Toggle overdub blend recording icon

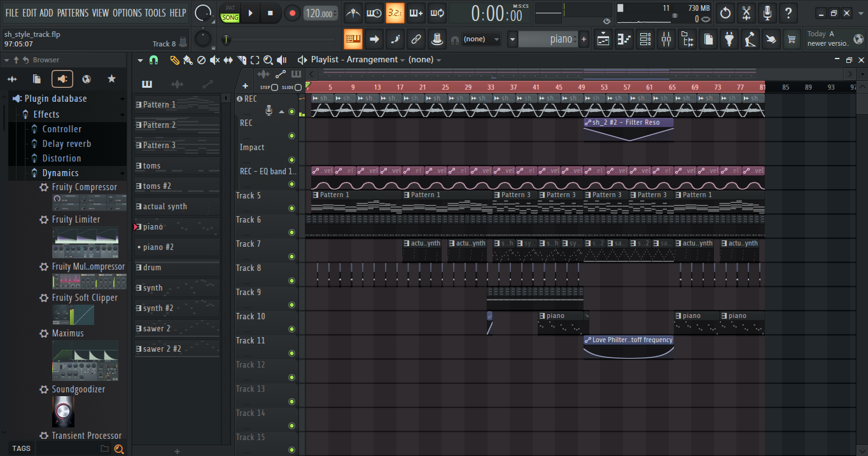pos(416,13)
